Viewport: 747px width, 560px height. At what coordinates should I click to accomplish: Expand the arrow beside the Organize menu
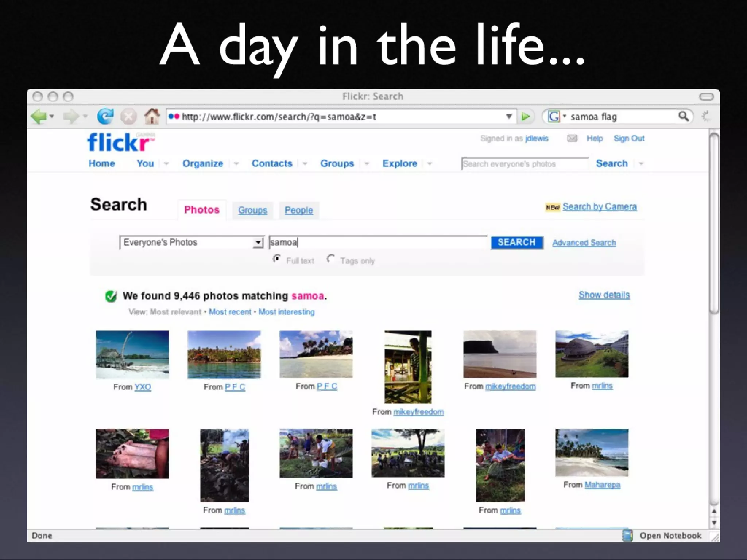pos(236,164)
